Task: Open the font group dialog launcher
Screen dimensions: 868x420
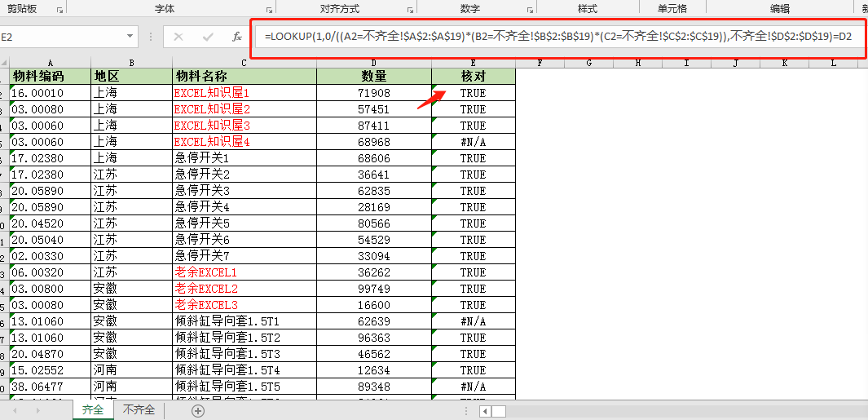Action: click(269, 10)
